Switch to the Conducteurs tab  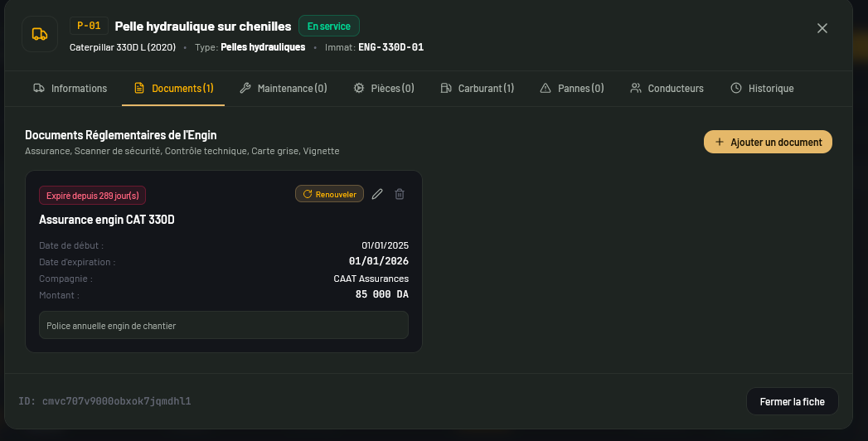click(x=667, y=89)
